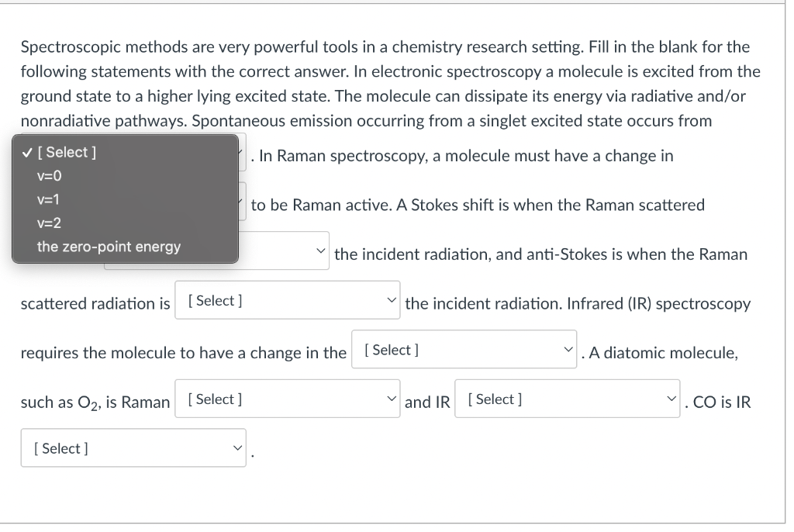Click the chevron on the last answer dropdown
794x532 pixels.
pyautogui.click(x=237, y=447)
